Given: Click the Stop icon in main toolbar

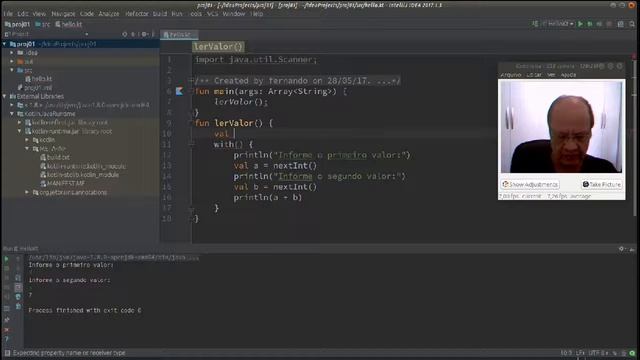Looking at the screenshot, I should point(609,24).
